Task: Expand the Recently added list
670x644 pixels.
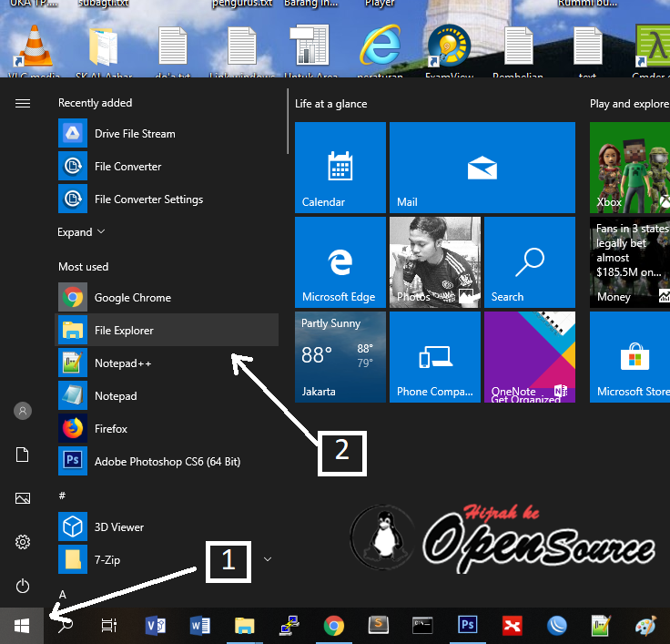Action: pos(81,231)
